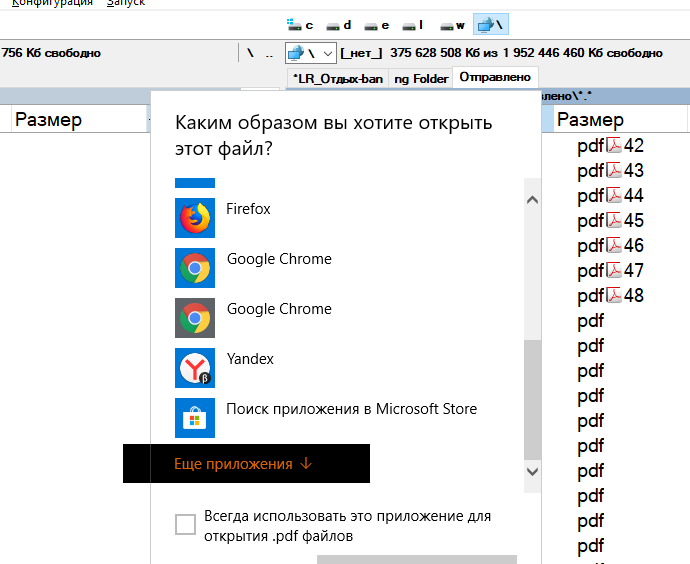The height and width of the screenshot is (564, 690).
Task: Switch to the ng Folder tab
Action: 421,79
